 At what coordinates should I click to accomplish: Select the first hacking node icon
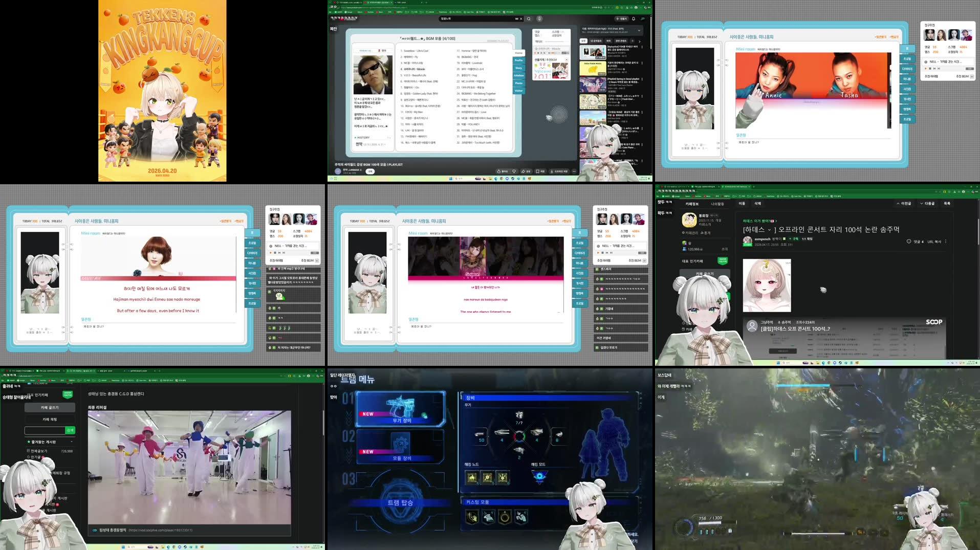472,477
